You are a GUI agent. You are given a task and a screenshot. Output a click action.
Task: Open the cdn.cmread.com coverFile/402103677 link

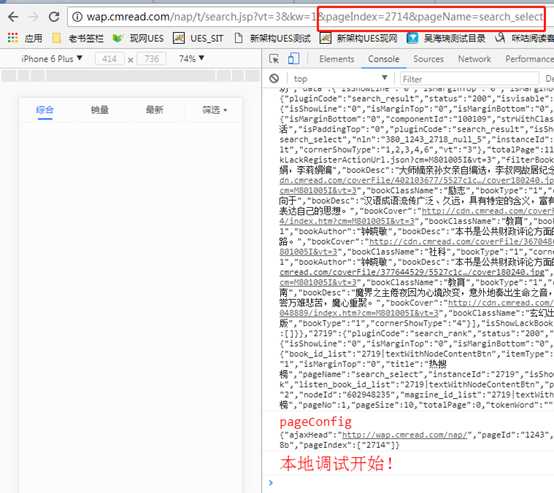point(417,181)
